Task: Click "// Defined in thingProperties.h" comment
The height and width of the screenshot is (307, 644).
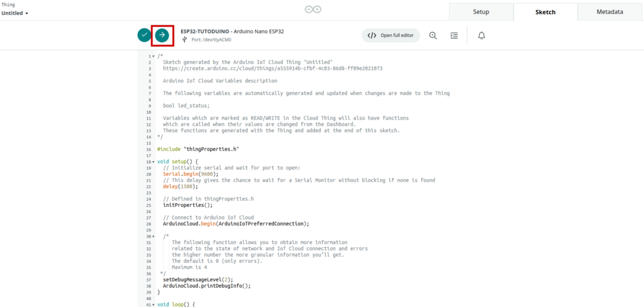Action: [x=208, y=199]
